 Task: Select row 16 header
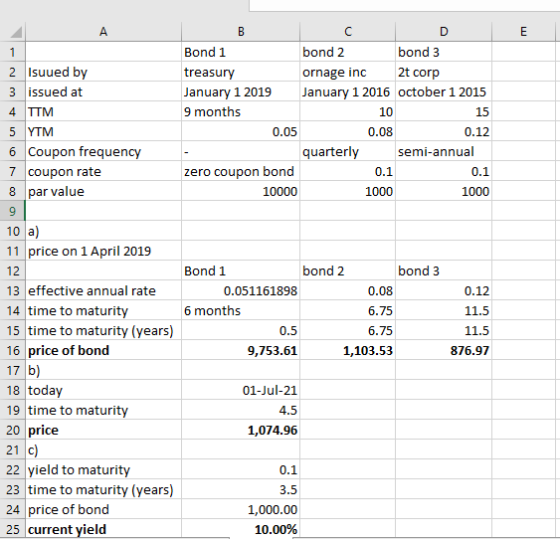coord(12,350)
